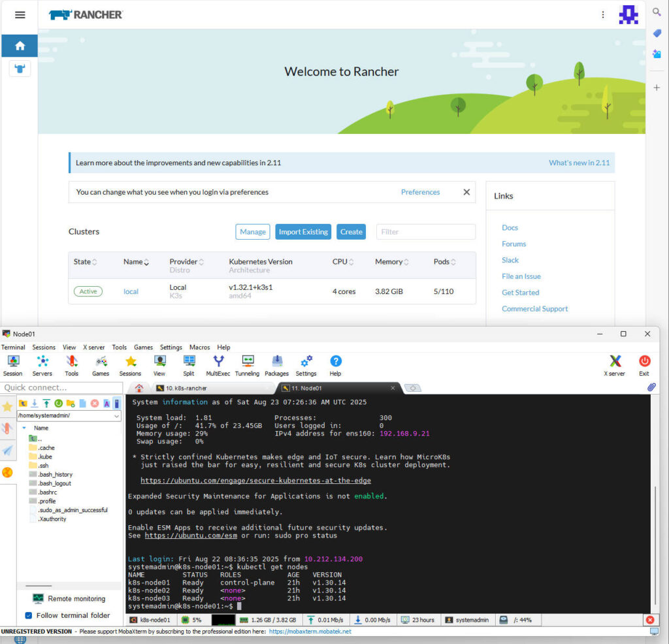Switch to the 10. k8s-rancher tab
The width and height of the screenshot is (669, 644).
tap(186, 388)
